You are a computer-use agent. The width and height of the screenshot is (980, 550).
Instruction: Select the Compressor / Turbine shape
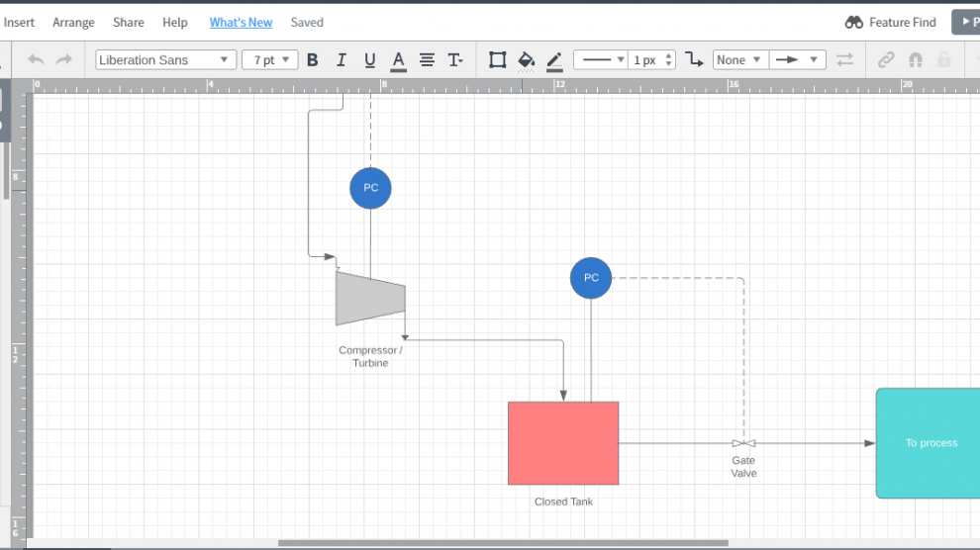point(370,299)
